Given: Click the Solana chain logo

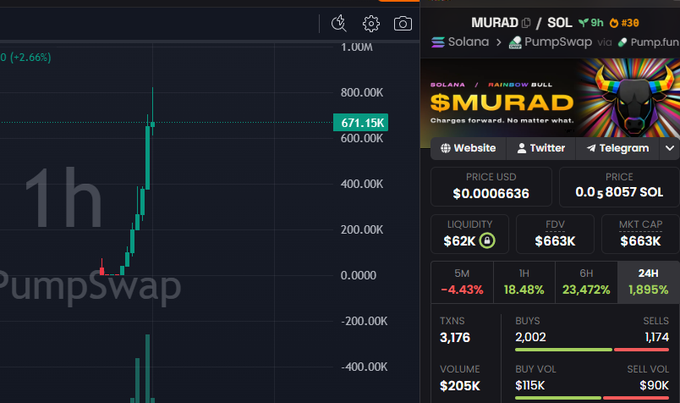Looking at the screenshot, I should pos(438,42).
